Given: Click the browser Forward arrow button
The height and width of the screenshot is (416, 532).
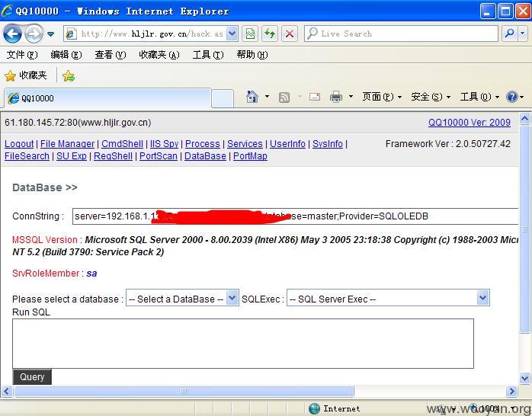Looking at the screenshot, I should tap(34, 34).
